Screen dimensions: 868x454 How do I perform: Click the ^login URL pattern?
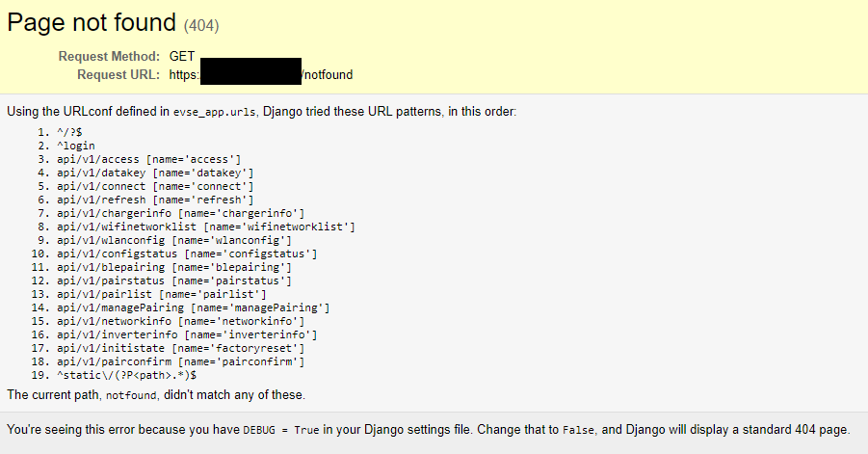click(x=75, y=146)
